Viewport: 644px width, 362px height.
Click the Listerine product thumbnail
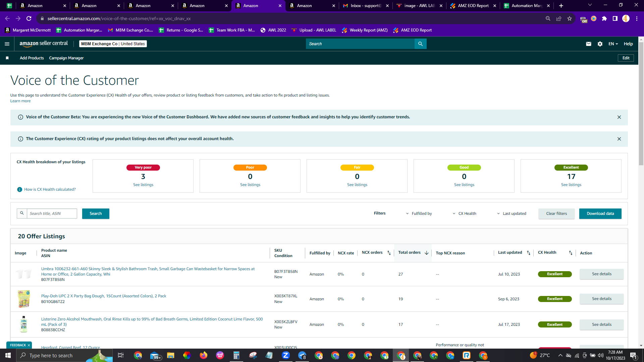24,324
